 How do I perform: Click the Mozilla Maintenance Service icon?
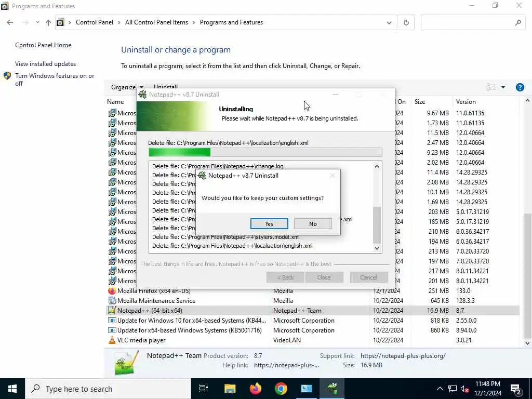(112, 301)
